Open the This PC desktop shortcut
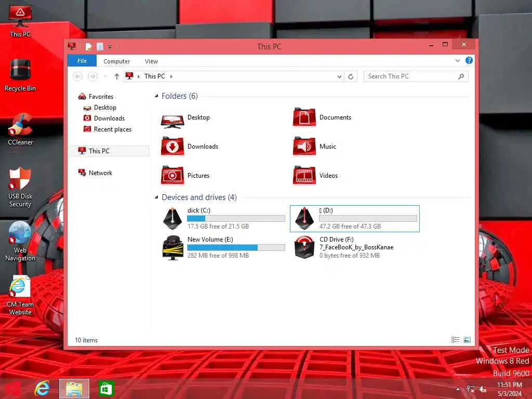The image size is (532, 399). pyautogui.click(x=20, y=21)
